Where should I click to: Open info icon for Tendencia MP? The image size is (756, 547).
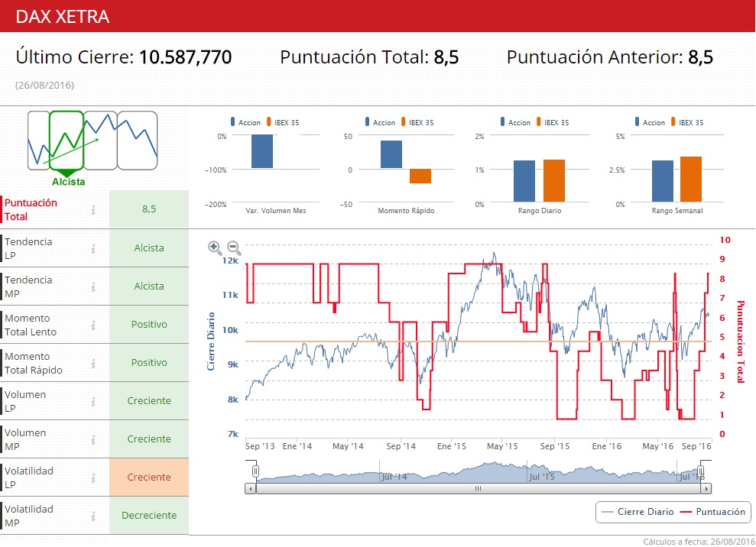[93, 286]
